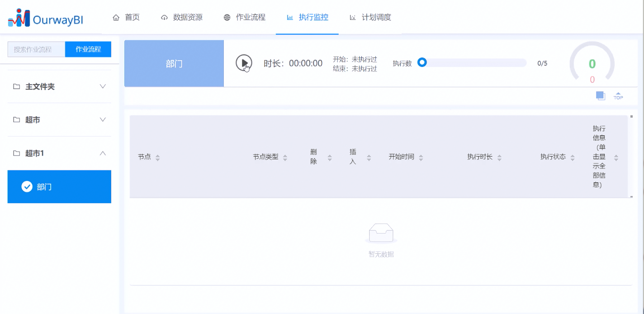The width and height of the screenshot is (644, 314).
Task: Click the OurwayBI logo
Action: click(x=45, y=18)
